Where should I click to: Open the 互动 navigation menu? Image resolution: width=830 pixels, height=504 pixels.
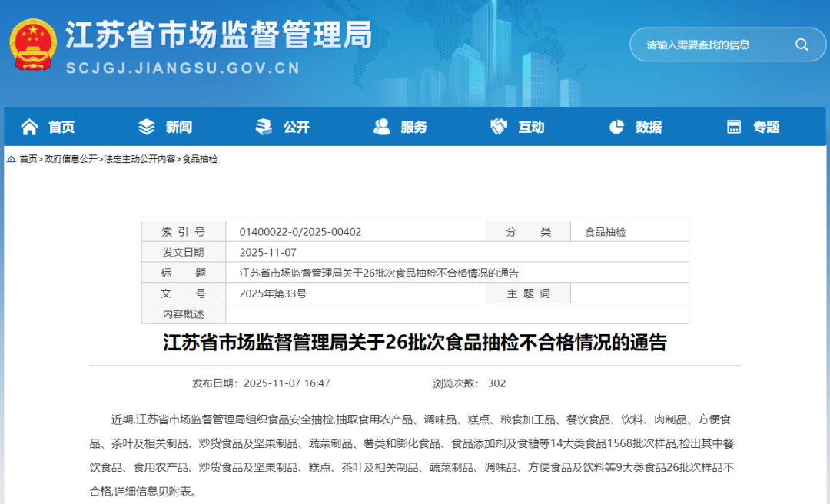pyautogui.click(x=531, y=127)
